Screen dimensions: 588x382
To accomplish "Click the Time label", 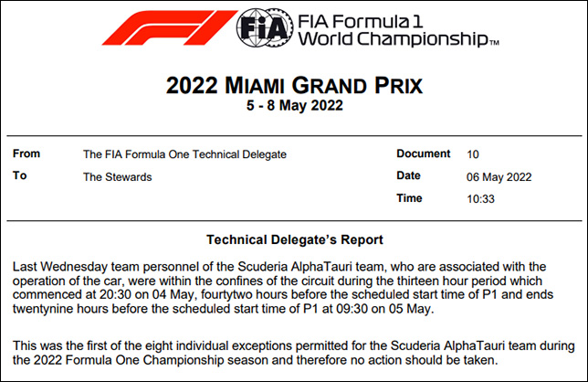I will 409,197.
